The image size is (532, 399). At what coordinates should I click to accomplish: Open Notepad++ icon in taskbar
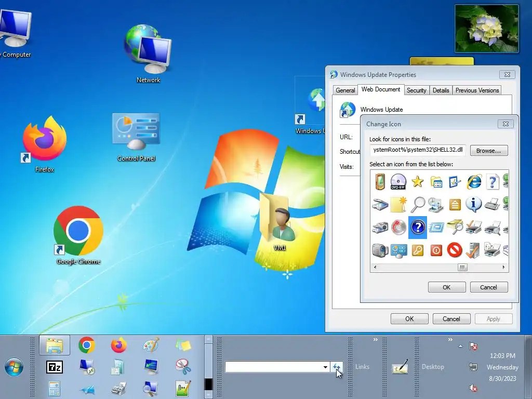(183, 389)
